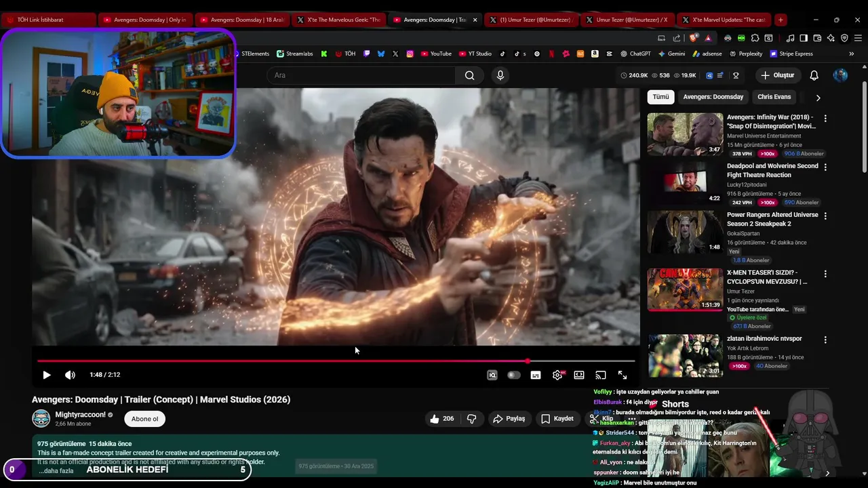This screenshot has height=488, width=868.
Task: Open the Gemini bookmark
Action: coord(671,54)
